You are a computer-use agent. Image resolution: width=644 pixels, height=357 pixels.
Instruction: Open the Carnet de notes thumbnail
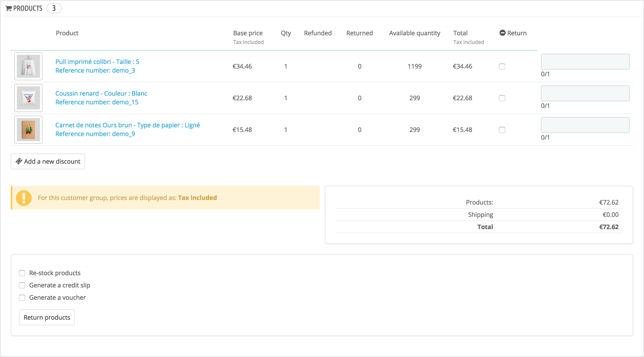click(29, 130)
